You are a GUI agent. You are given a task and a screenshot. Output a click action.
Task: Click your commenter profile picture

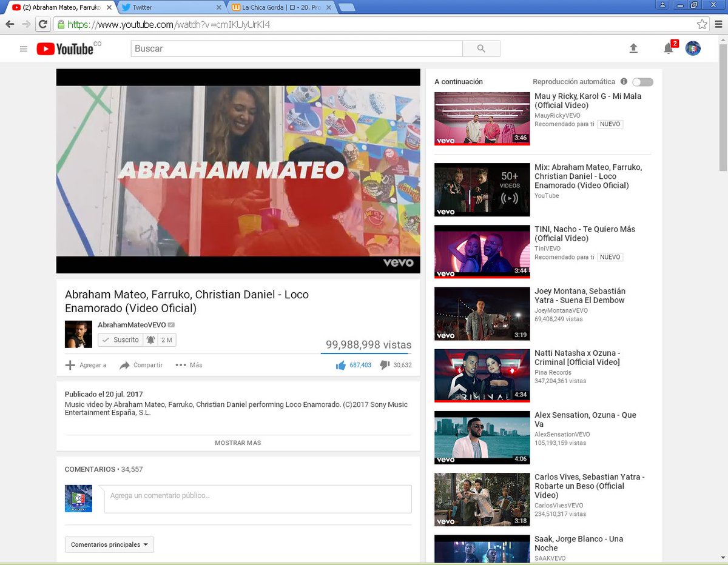[x=78, y=498]
